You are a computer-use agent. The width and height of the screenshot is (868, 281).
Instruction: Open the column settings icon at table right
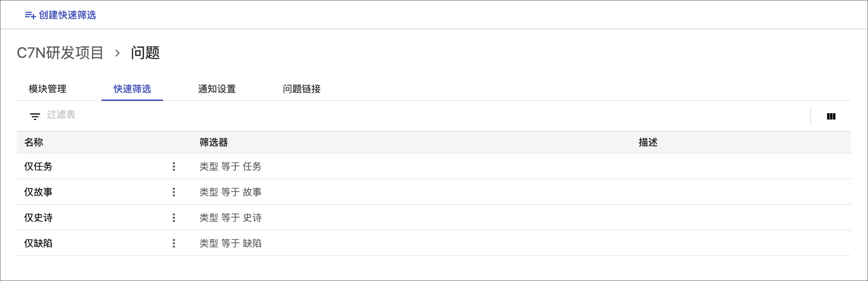coord(831,116)
